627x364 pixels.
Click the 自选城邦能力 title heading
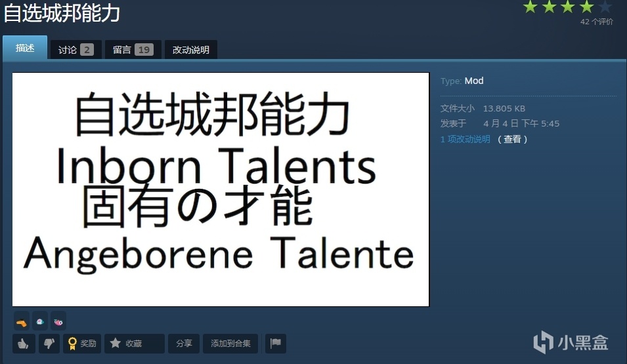click(62, 13)
